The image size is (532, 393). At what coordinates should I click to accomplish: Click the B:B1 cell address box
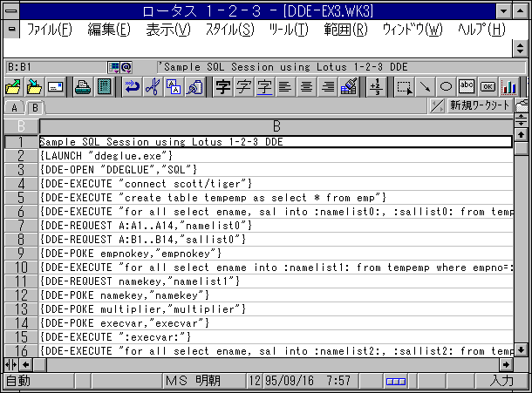pos(56,67)
